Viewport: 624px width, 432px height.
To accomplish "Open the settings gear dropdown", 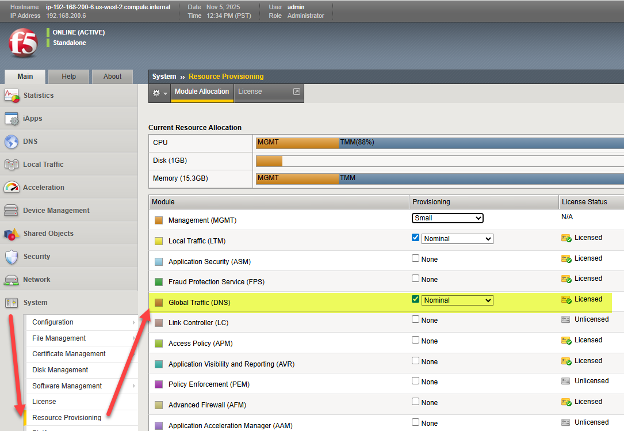I will click(x=159, y=92).
